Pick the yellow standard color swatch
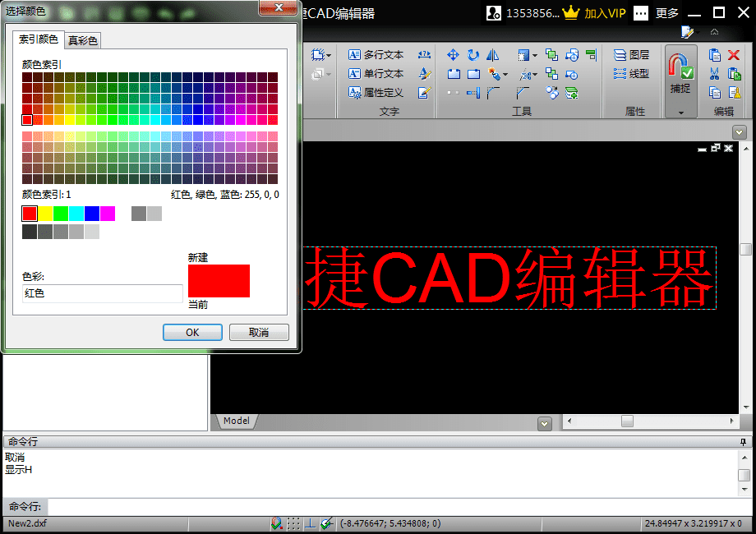 pos(45,214)
